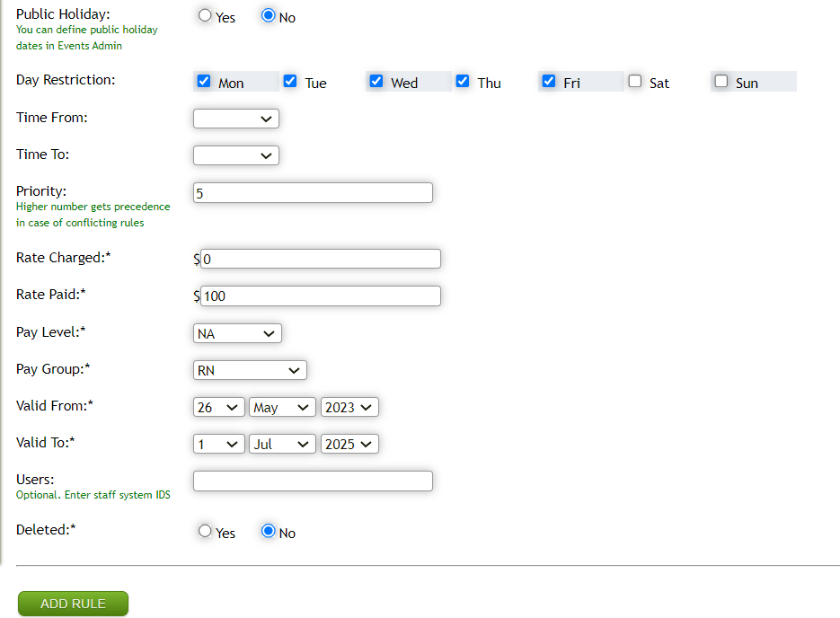Open the Pay Level dropdown
Viewport: 840px width, 618px height.
[x=236, y=332]
